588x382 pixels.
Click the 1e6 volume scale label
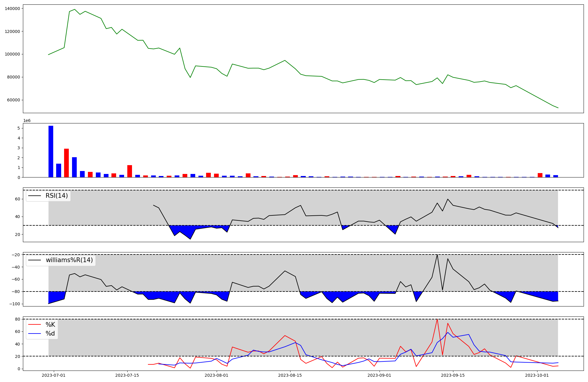click(27, 121)
